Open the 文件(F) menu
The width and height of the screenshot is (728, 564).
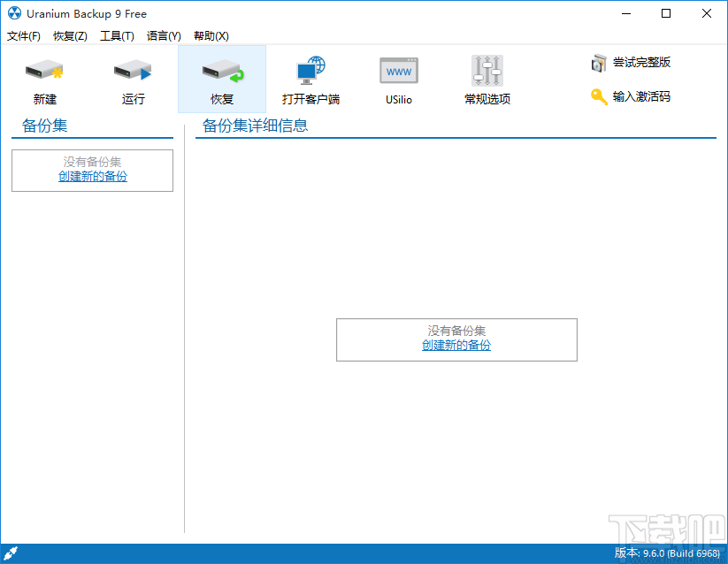pos(24,36)
